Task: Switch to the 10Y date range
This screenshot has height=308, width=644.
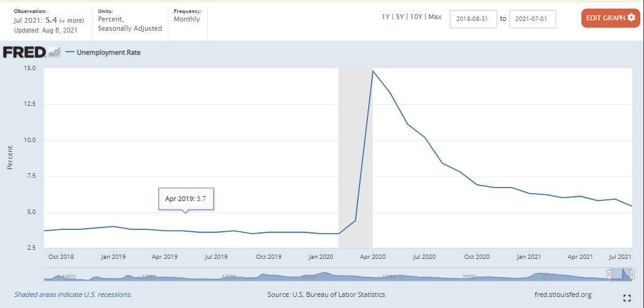Action: pos(416,17)
